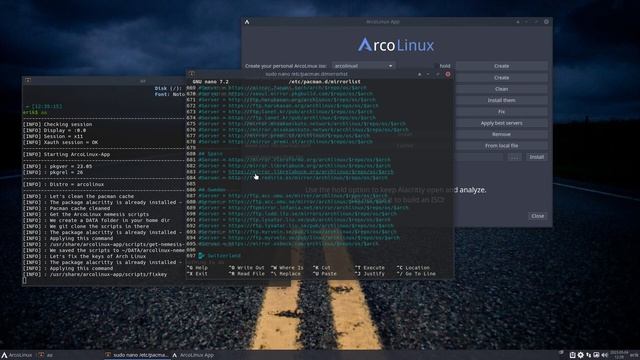Image resolution: width=640 pixels, height=360 pixels.
Task: Keep the nano terminal window on top
Action: pyautogui.click(x=419, y=74)
